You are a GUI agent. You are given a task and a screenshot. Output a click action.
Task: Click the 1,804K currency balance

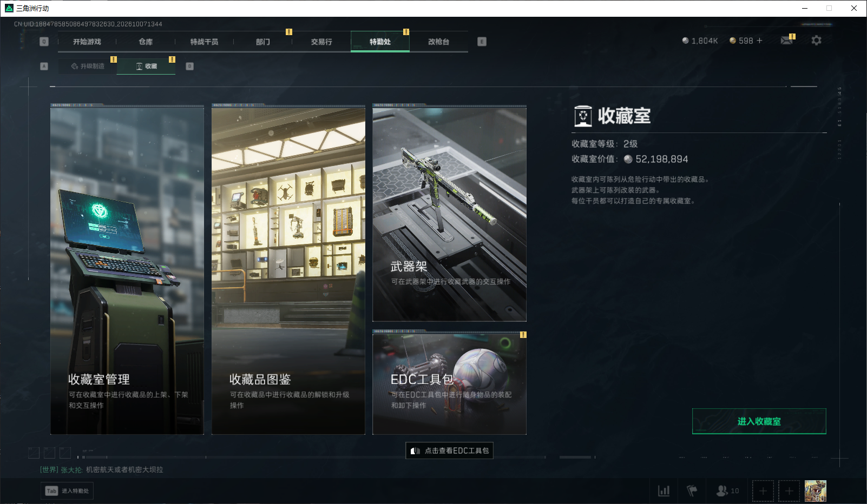pos(705,41)
